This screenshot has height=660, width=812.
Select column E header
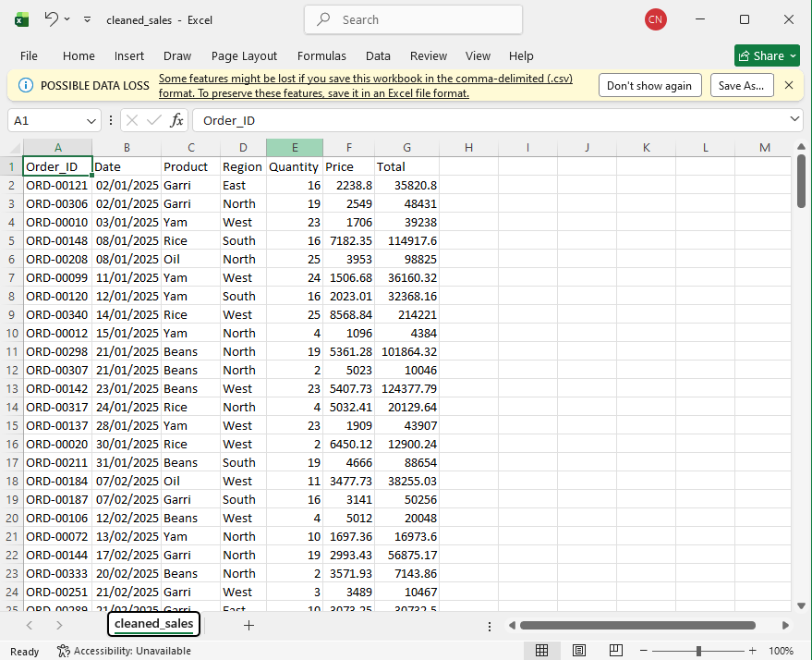coord(295,148)
